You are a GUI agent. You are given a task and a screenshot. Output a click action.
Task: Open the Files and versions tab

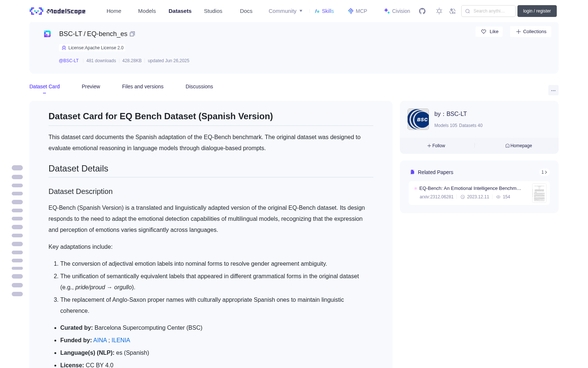143,86
